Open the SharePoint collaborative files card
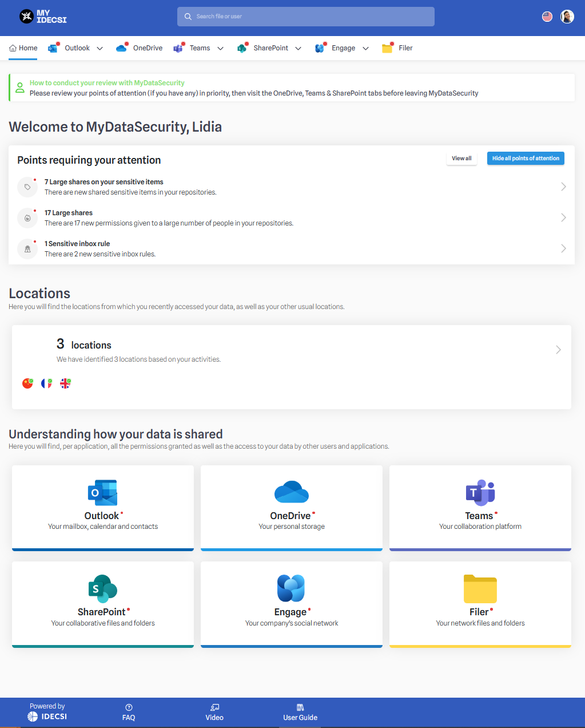Image resolution: width=585 pixels, height=728 pixels. [x=103, y=604]
